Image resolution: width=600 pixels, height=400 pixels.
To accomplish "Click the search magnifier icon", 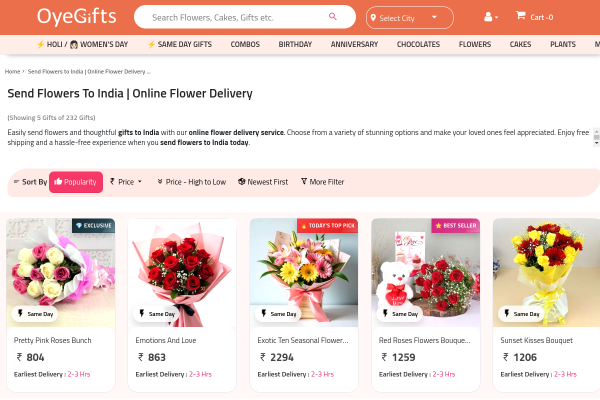I will [333, 17].
